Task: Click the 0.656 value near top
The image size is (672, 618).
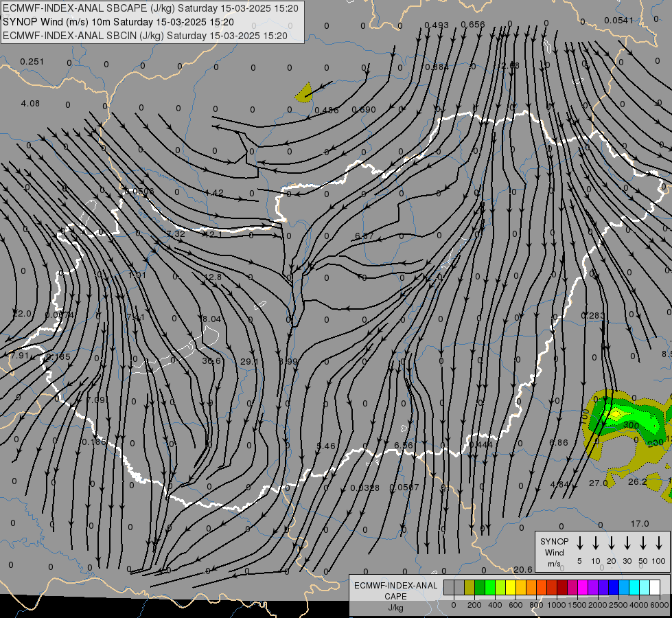Action: pos(473,25)
